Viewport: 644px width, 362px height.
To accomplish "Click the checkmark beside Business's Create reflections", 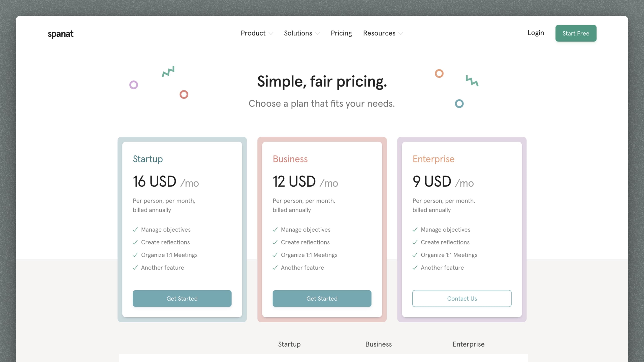I will (275, 242).
